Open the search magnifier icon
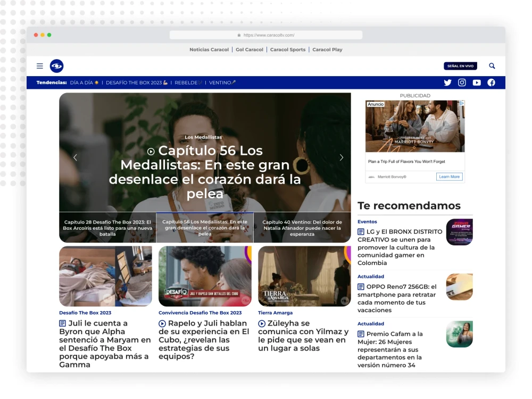The width and height of the screenshot is (532, 399). pyautogui.click(x=492, y=66)
